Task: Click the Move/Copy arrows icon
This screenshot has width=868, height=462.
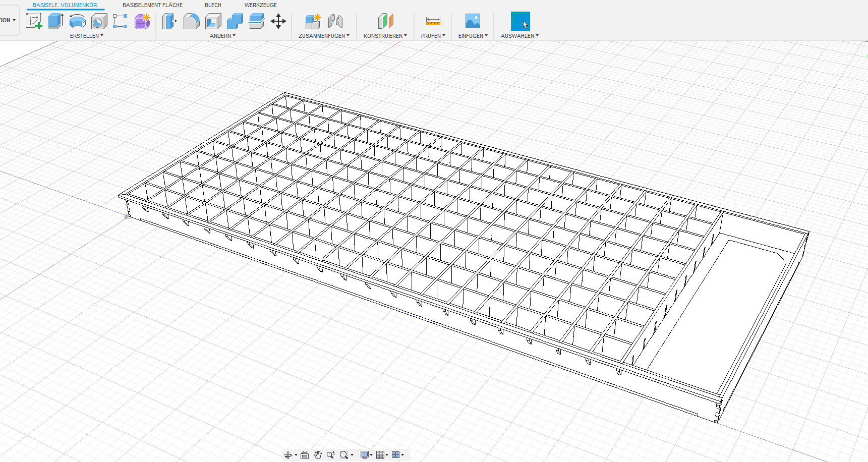Action: pyautogui.click(x=278, y=21)
